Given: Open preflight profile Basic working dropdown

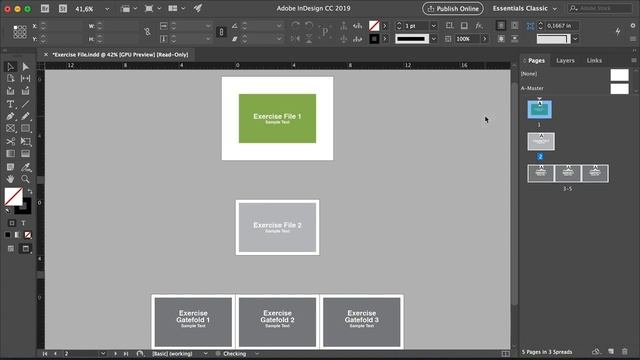Looking at the screenshot, I should coord(205,353).
